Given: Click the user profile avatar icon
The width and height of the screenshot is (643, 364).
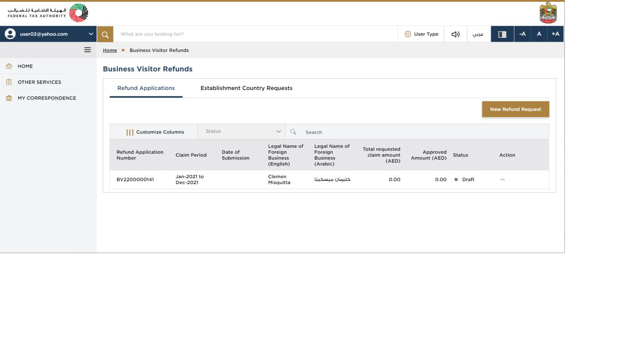Looking at the screenshot, I should (10, 34).
